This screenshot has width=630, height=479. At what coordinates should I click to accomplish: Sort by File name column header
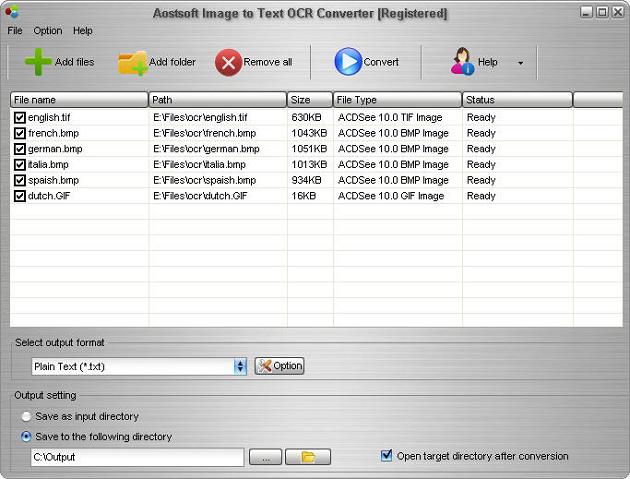[x=79, y=100]
